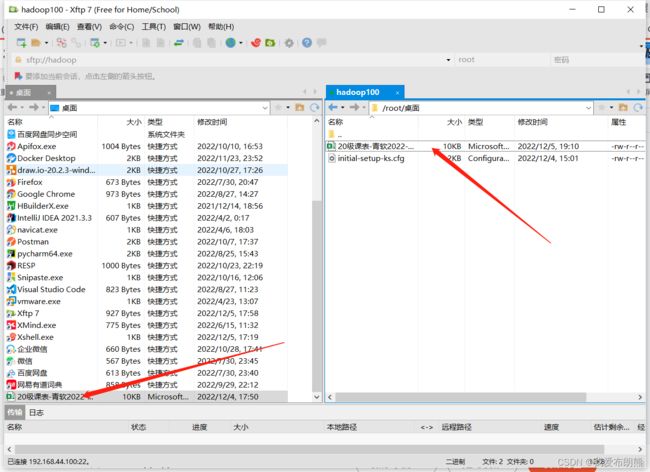Sort local list by 修改时间 column header
The image size is (650, 472).
[x=240, y=122]
